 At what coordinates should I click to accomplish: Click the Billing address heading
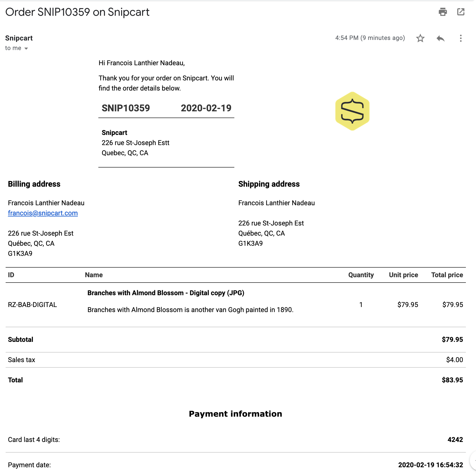pyautogui.click(x=34, y=184)
